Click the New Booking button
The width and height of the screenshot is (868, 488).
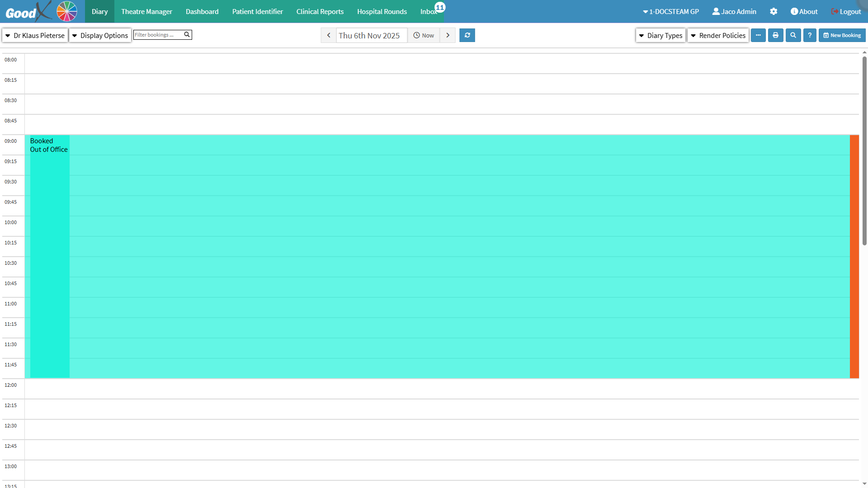pos(842,35)
